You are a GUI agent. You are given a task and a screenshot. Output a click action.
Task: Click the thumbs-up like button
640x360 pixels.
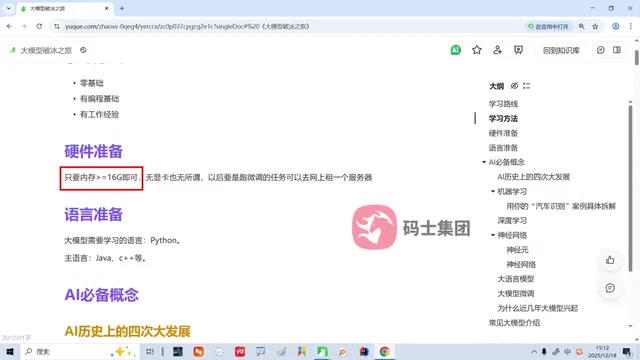click(610, 260)
